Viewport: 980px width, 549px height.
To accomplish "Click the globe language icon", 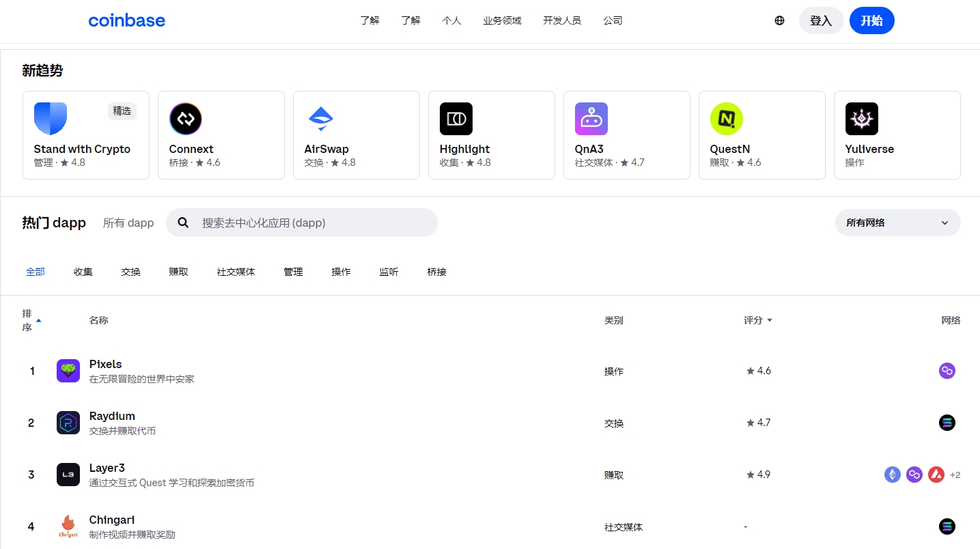I will tap(779, 20).
